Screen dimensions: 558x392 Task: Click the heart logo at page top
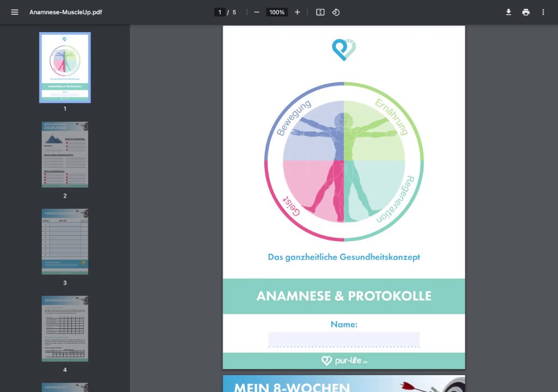pos(344,50)
